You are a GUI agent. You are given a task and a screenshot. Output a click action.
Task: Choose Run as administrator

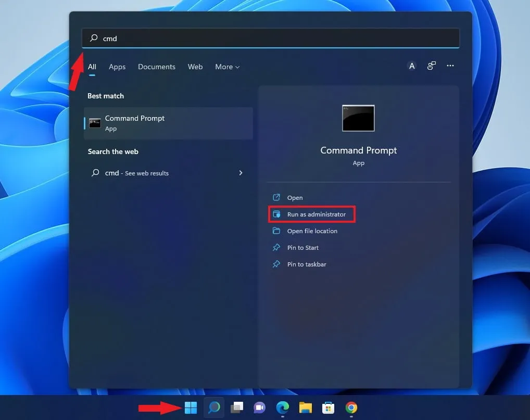pos(312,214)
